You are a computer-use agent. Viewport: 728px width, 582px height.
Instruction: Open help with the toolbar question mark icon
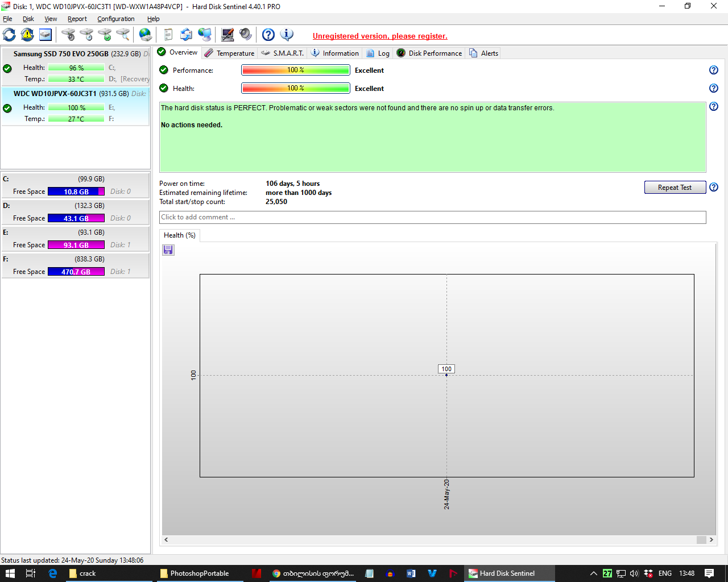268,35
